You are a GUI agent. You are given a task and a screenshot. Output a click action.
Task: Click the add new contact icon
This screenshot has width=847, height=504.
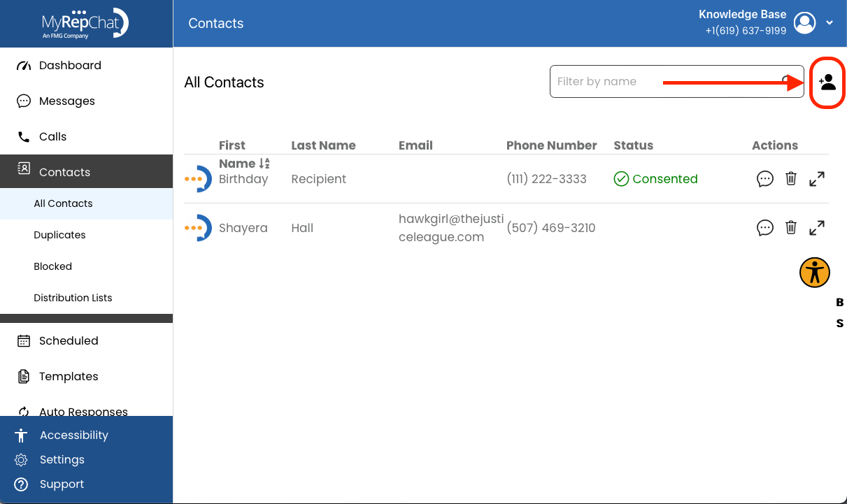[x=827, y=82]
